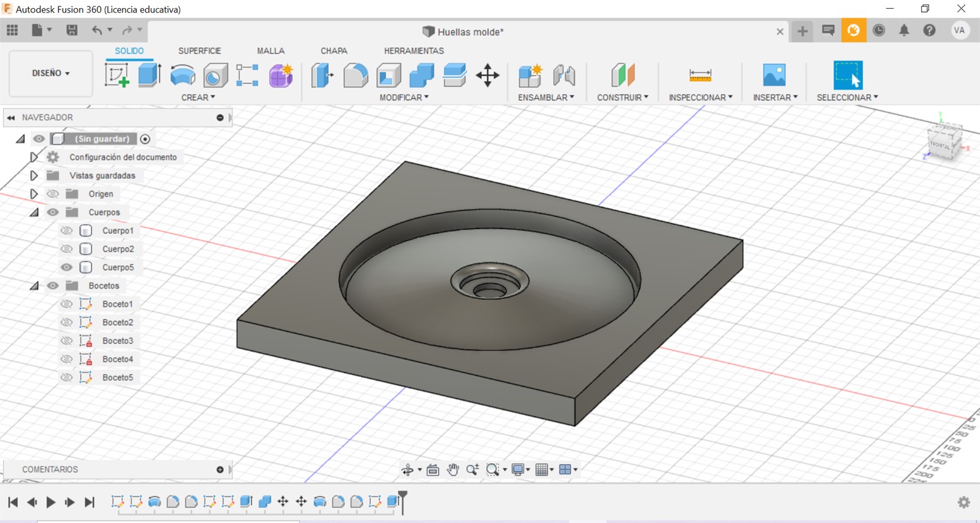Show the Cuerpo2 body

(66, 249)
